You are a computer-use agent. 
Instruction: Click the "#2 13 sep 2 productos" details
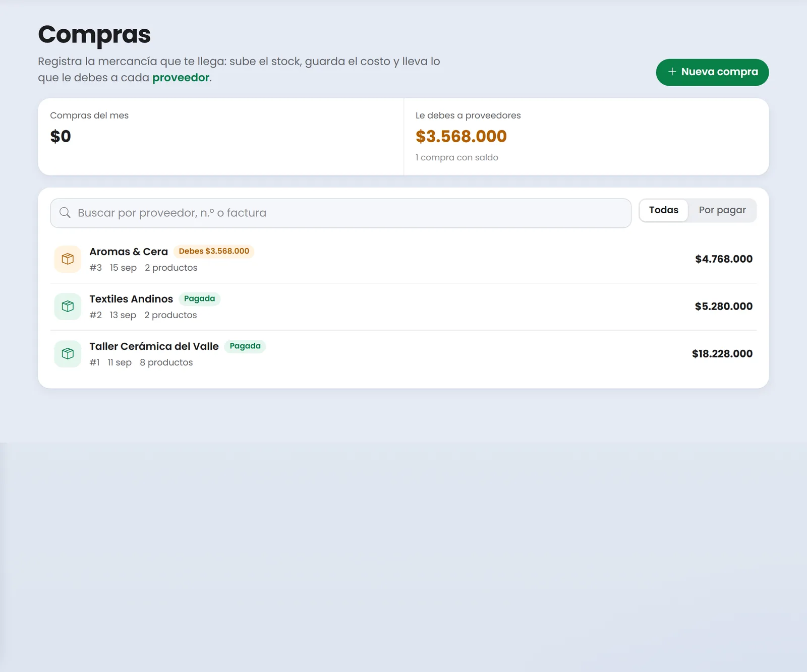[x=143, y=315]
